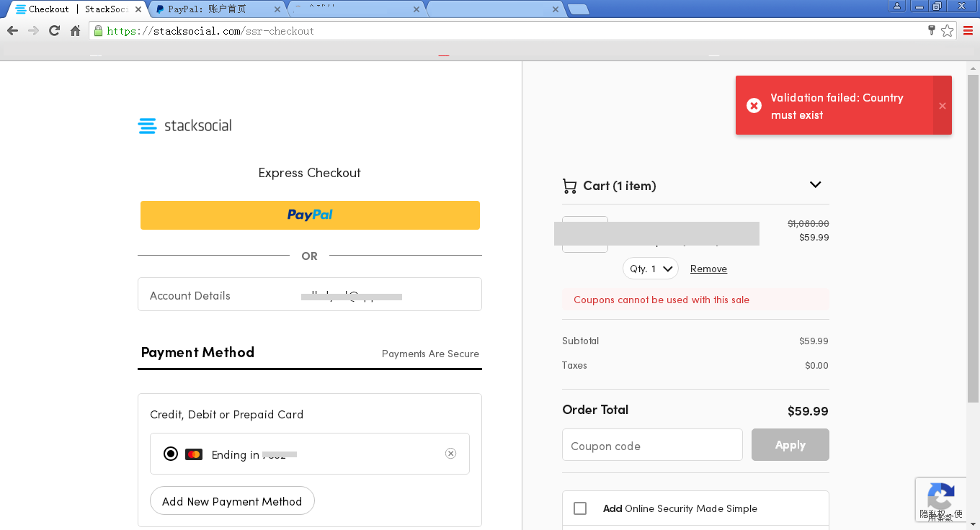This screenshot has height=530, width=980.
Task: Remove the saved card with the circled x
Action: [x=451, y=453]
